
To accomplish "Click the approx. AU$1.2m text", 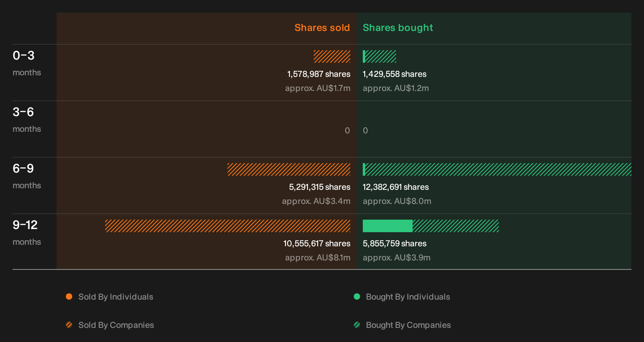I will pos(396,88).
